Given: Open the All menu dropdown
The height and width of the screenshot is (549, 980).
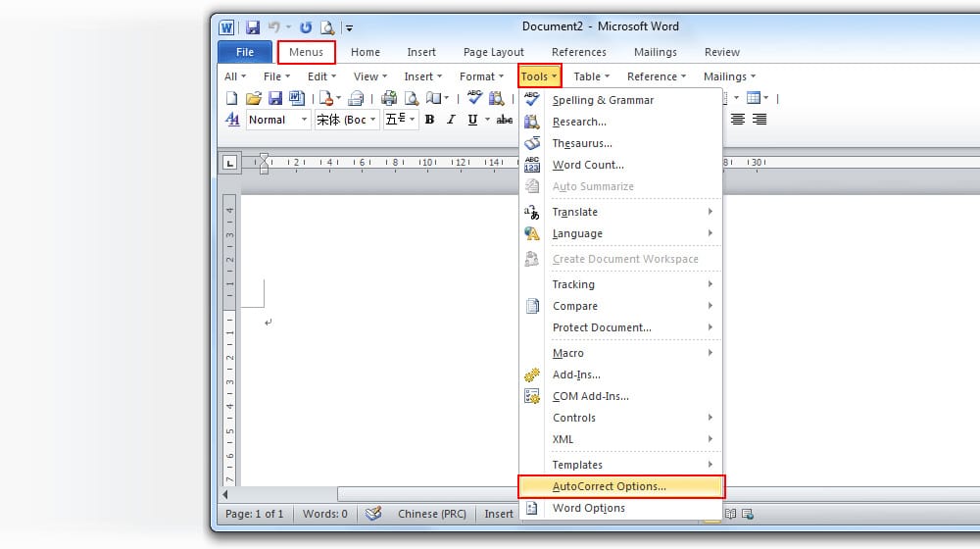Looking at the screenshot, I should tap(235, 76).
